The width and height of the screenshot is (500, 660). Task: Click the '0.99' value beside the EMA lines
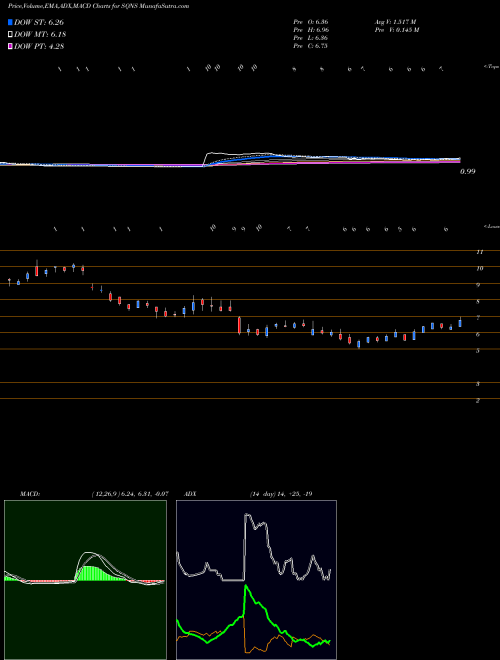[468, 171]
